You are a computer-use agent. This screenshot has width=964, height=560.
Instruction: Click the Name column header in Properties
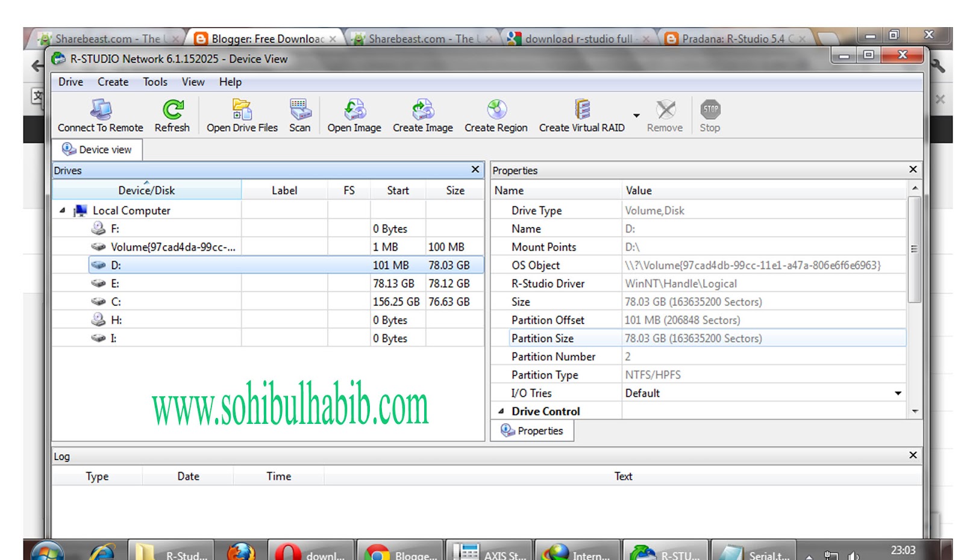(556, 190)
